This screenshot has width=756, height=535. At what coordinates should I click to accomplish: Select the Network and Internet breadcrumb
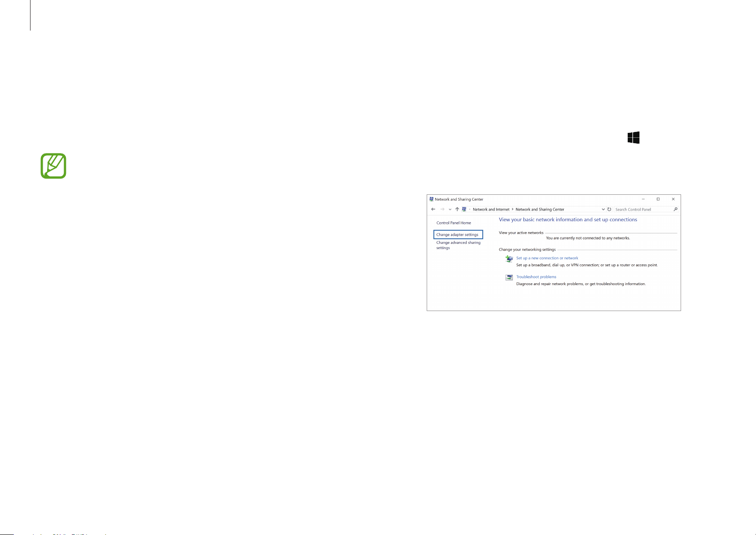coord(491,210)
